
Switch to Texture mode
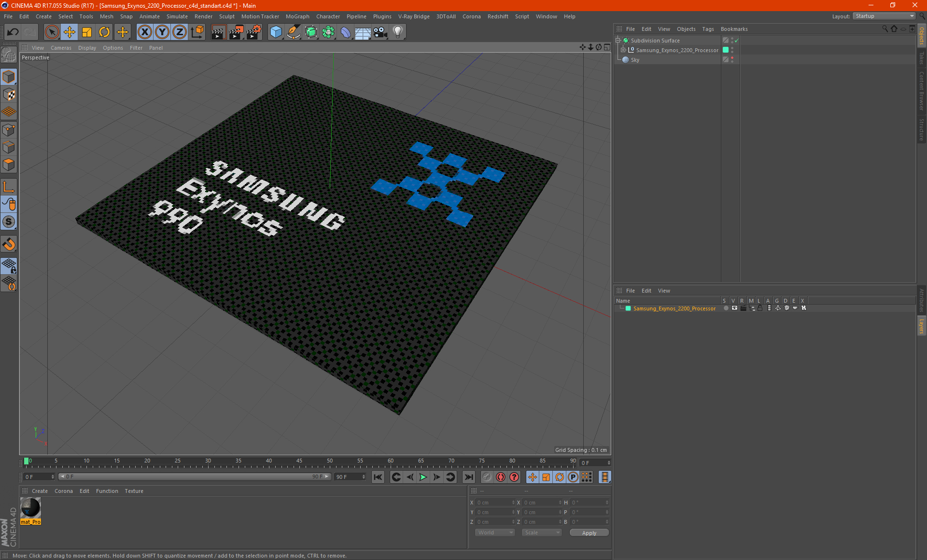point(9,95)
